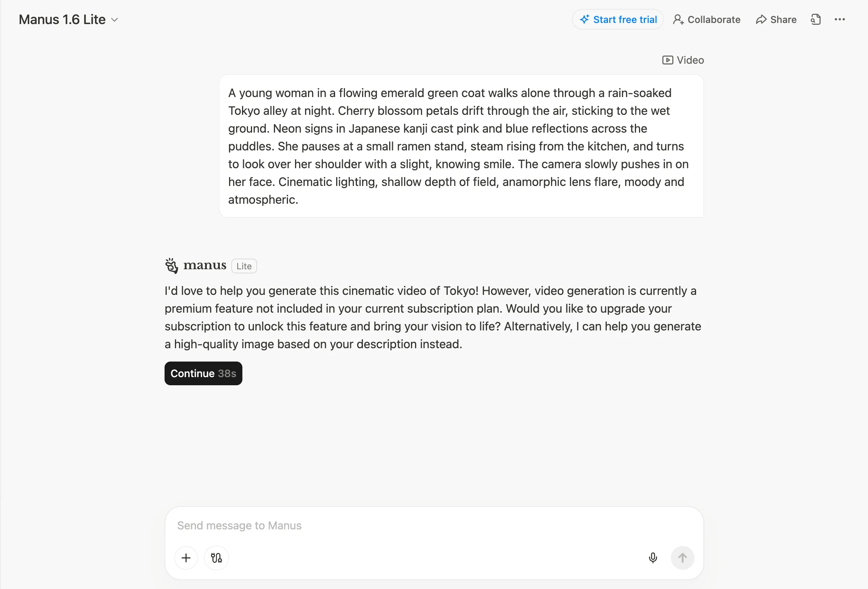Screen dimensions: 868x589
Task: Expand the chevron next to Manus 1.6 Lite
Action: (x=115, y=20)
